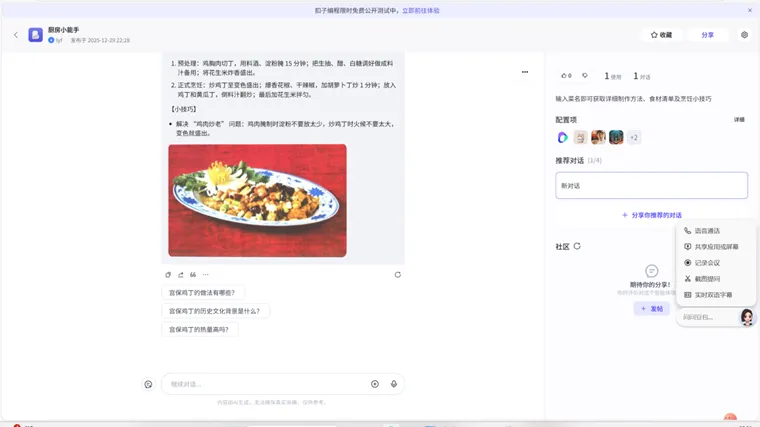Open the dish image in the reply

[257, 200]
